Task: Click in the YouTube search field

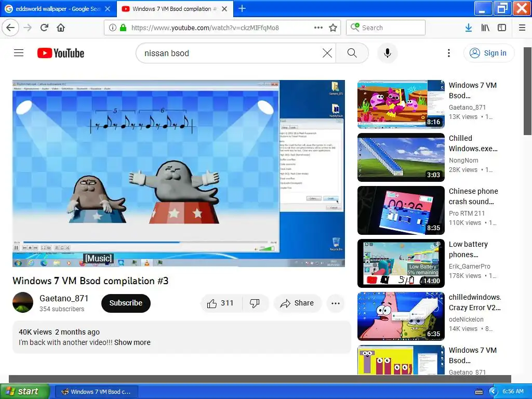Action: tap(231, 54)
